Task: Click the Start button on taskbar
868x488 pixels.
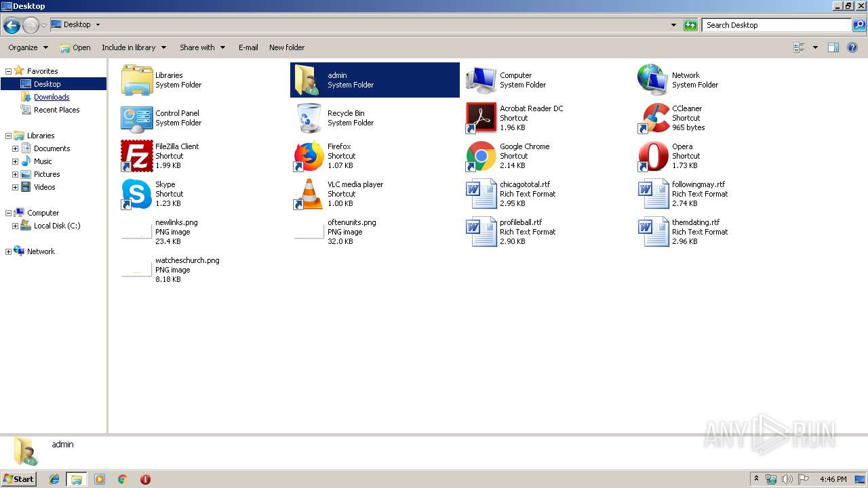Action: point(18,479)
